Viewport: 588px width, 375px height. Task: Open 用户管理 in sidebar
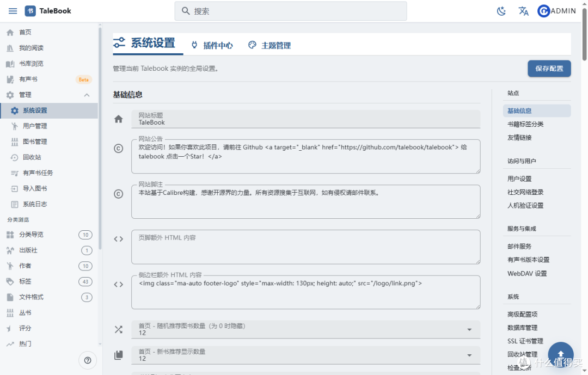coord(49,126)
